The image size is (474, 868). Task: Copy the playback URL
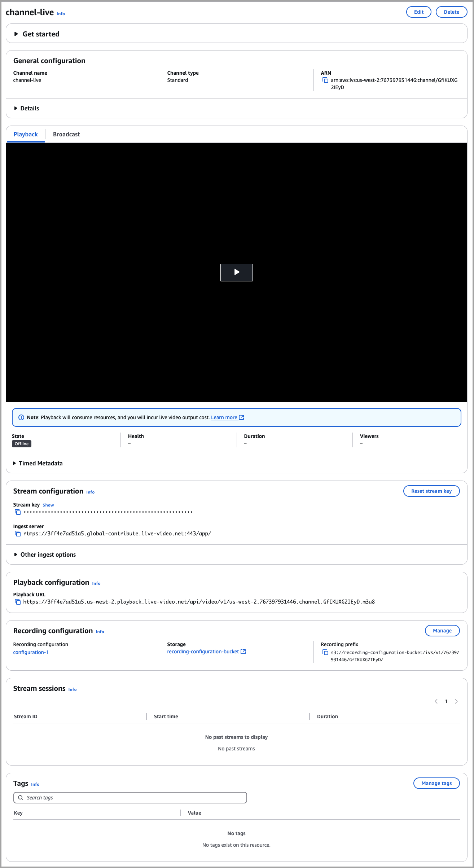pos(17,602)
